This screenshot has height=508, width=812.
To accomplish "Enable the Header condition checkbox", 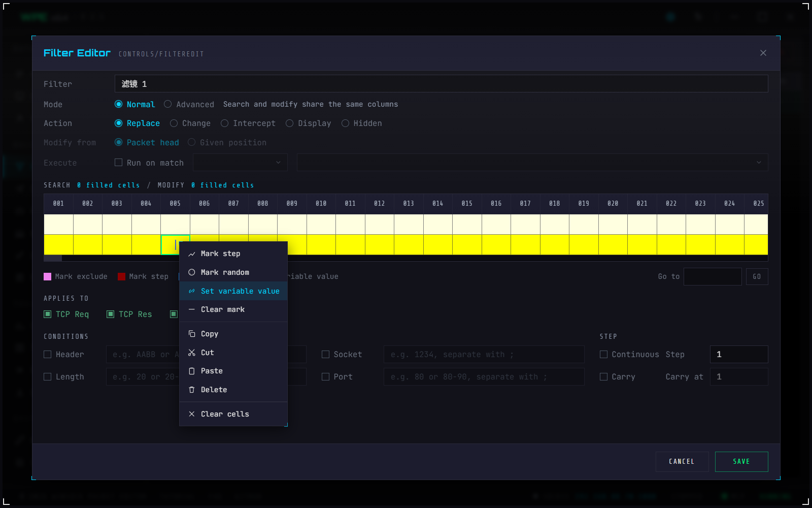I will pos(47,355).
